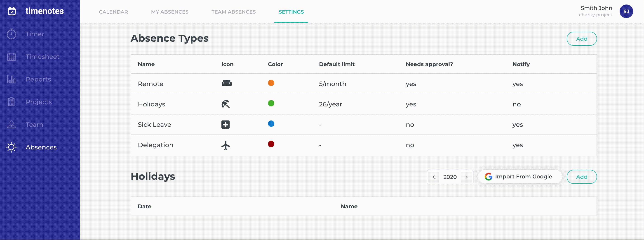Switch to the Calendar tab
644x240 pixels.
click(113, 12)
